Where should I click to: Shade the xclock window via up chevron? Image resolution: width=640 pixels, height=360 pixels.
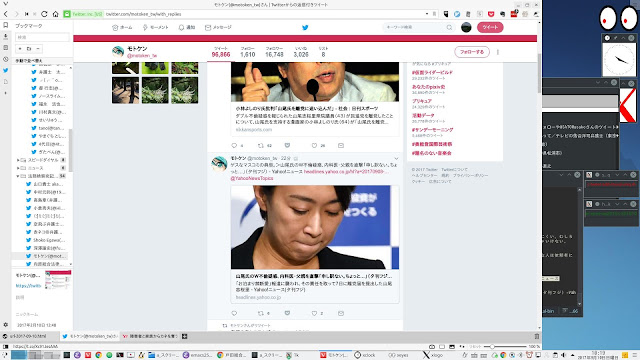[623, 38]
